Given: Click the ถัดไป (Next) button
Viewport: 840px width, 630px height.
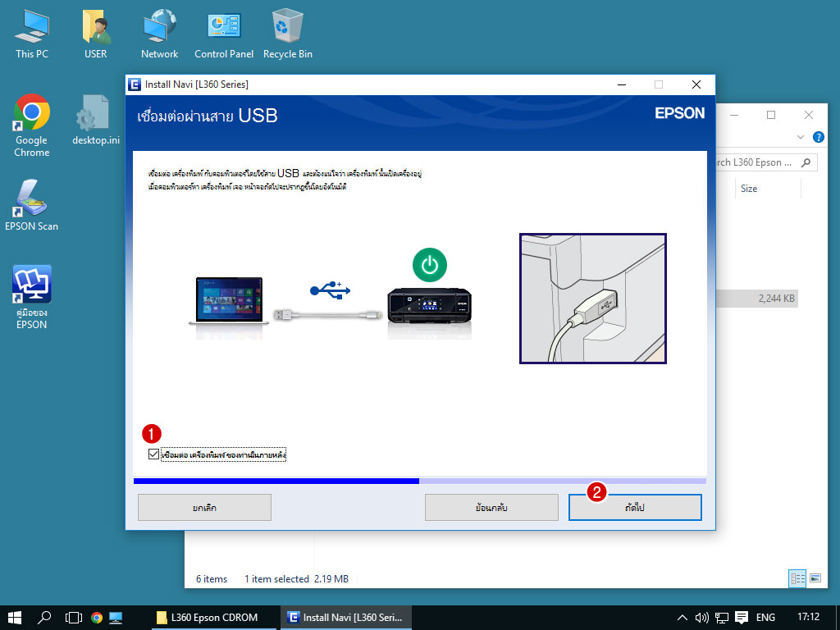Looking at the screenshot, I should click(x=635, y=508).
